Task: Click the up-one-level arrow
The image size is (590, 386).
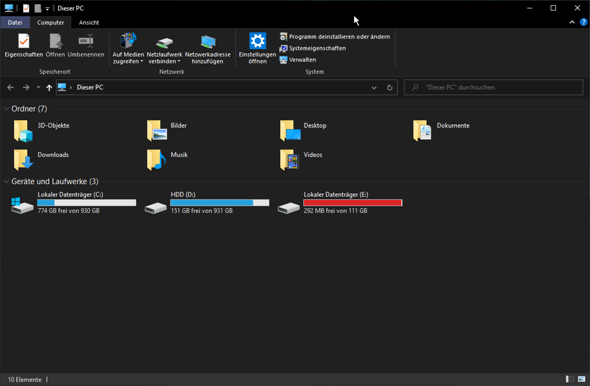Action: point(49,87)
